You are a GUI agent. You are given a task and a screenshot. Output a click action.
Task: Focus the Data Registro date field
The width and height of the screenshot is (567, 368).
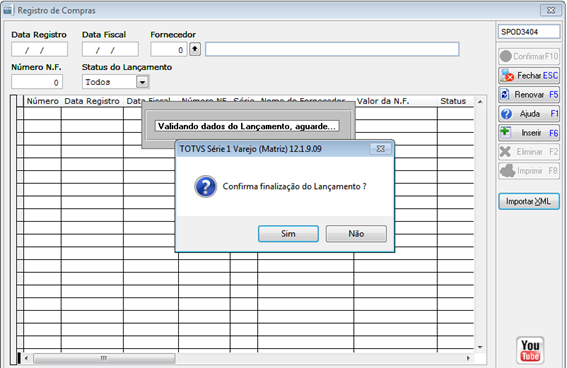39,50
